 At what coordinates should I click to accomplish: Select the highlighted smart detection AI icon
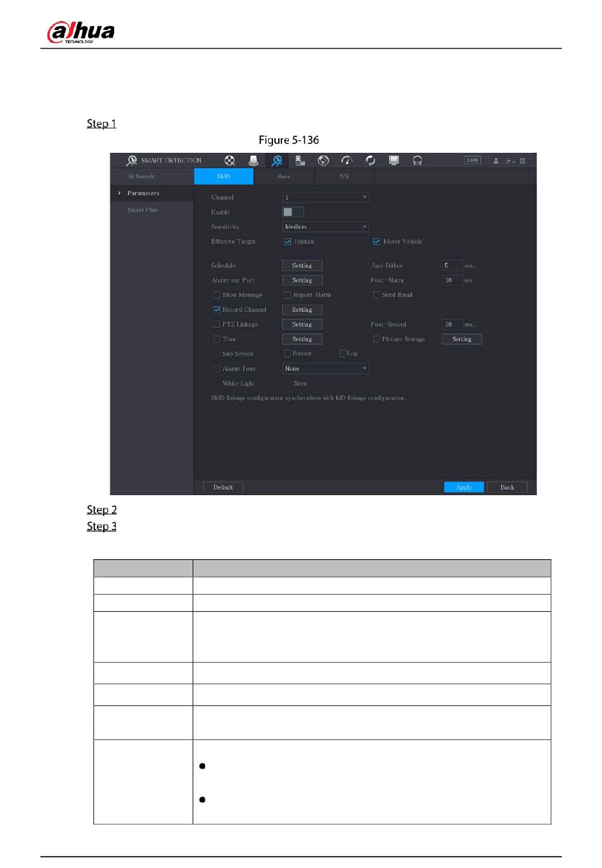277,160
